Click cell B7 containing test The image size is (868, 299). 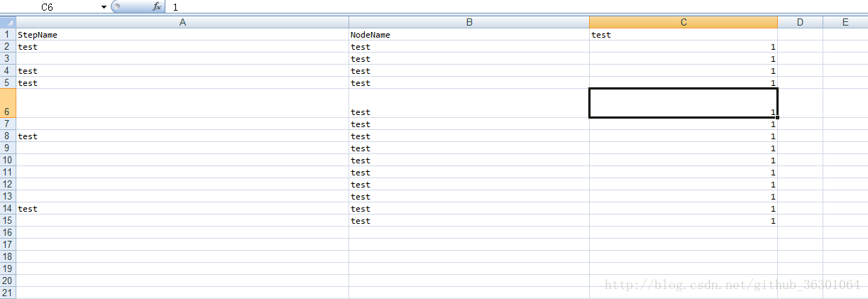point(469,124)
